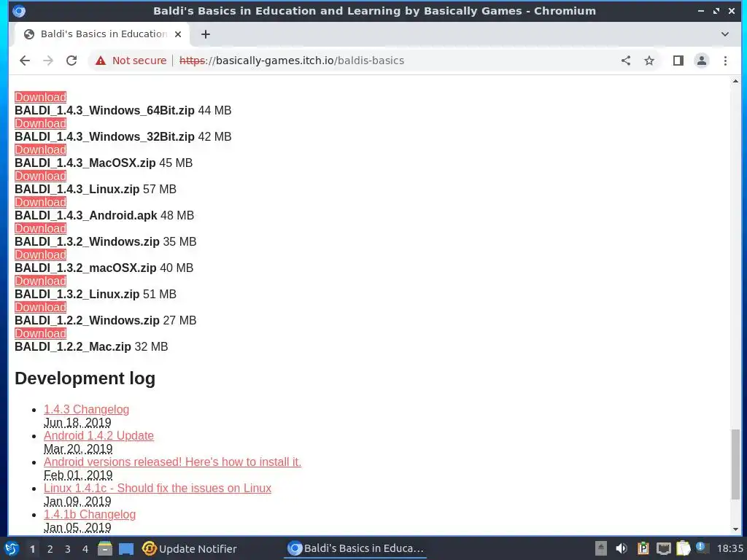Click the Chromium window menu icon

click(x=18, y=11)
